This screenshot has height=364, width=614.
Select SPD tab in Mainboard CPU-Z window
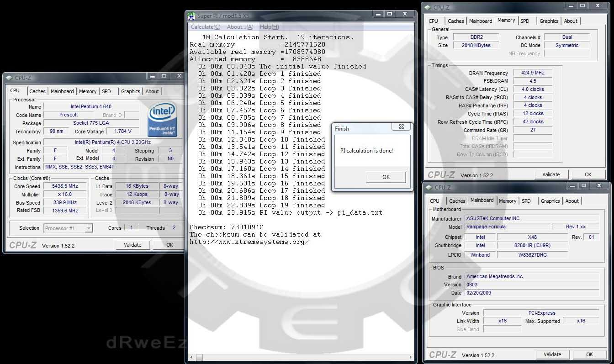coord(526,201)
